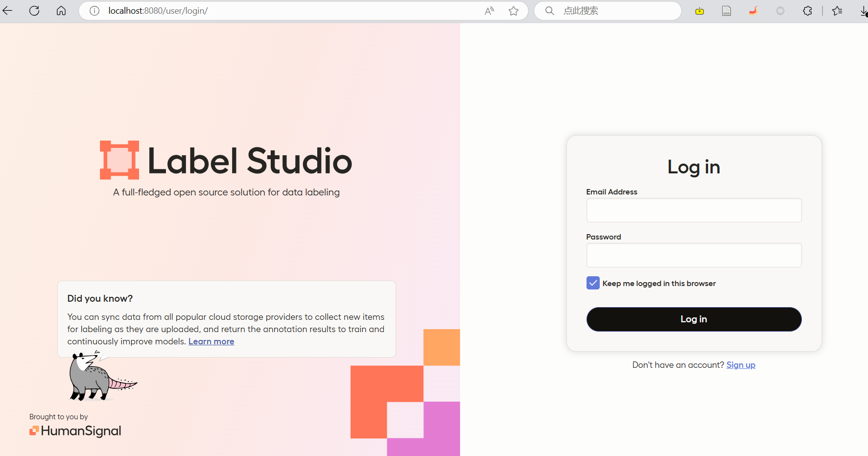This screenshot has width=868, height=456.
Task: Open the Sign up link
Action: 741,365
